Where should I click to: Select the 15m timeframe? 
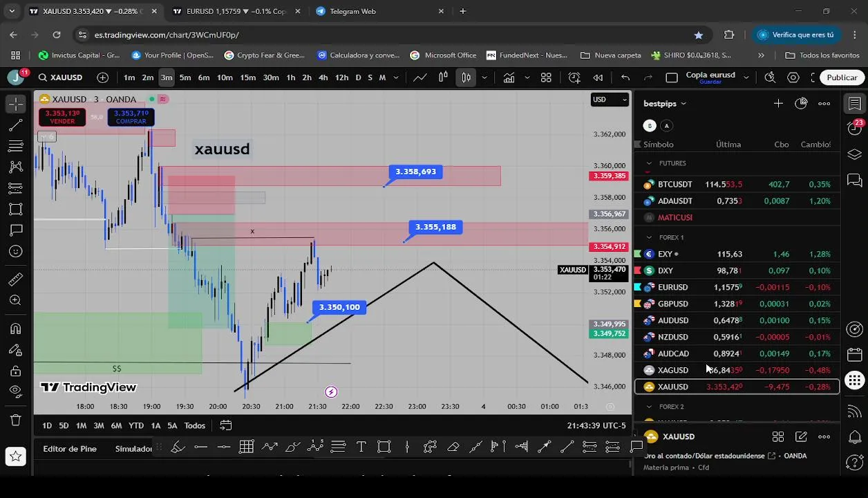pyautogui.click(x=248, y=77)
